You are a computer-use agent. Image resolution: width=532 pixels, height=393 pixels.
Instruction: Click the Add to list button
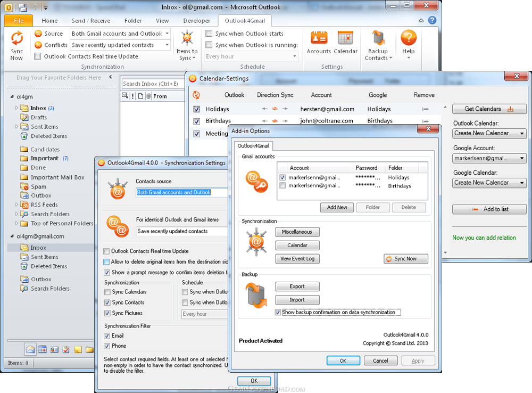pos(489,209)
